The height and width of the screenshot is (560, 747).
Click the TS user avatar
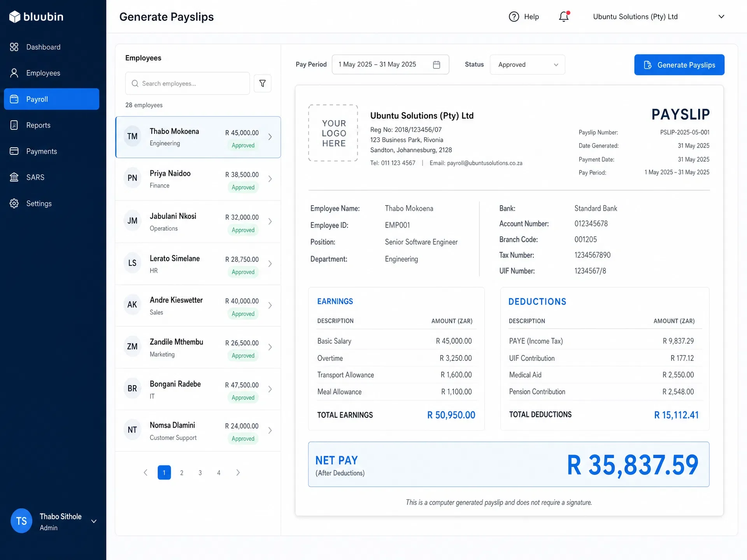tap(21, 521)
